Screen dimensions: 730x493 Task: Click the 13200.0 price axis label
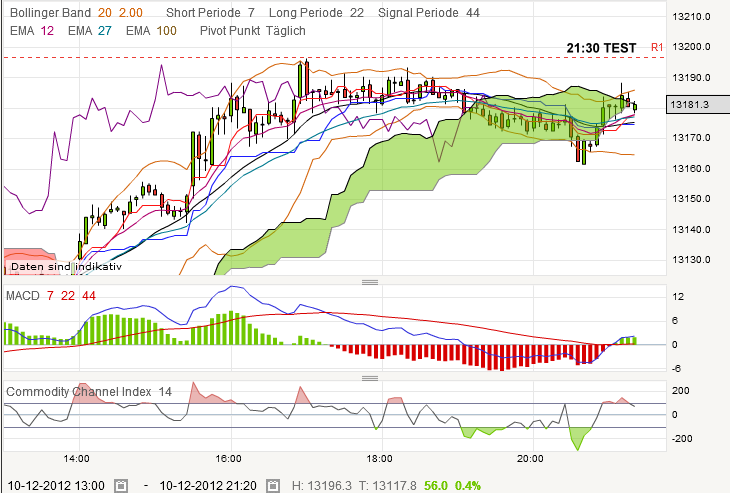691,47
